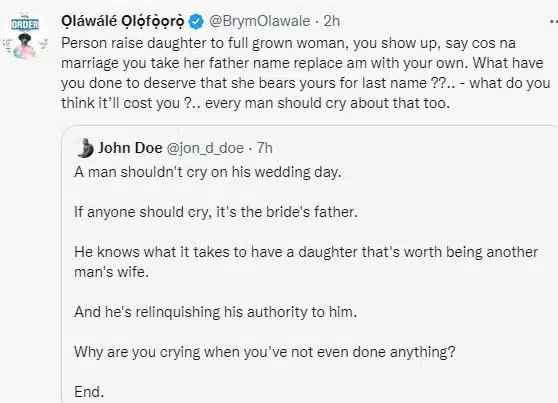Open the tweet's more options dots
Viewport: 558px width, 403px height.
click(553, 22)
